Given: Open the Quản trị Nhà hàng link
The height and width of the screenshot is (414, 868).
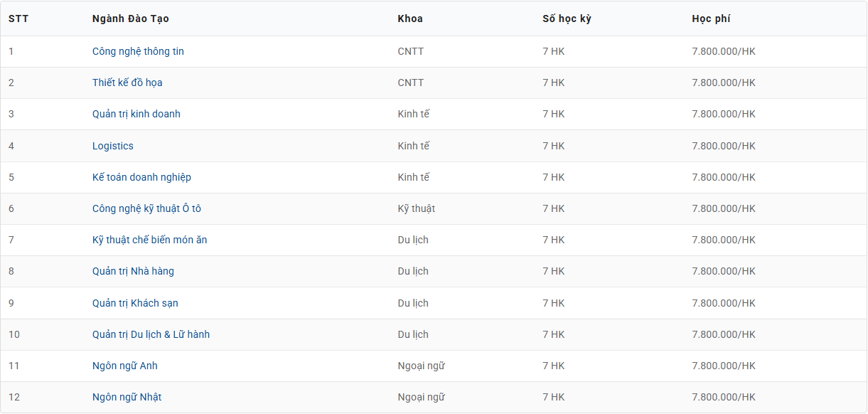Looking at the screenshot, I should pyautogui.click(x=133, y=271).
